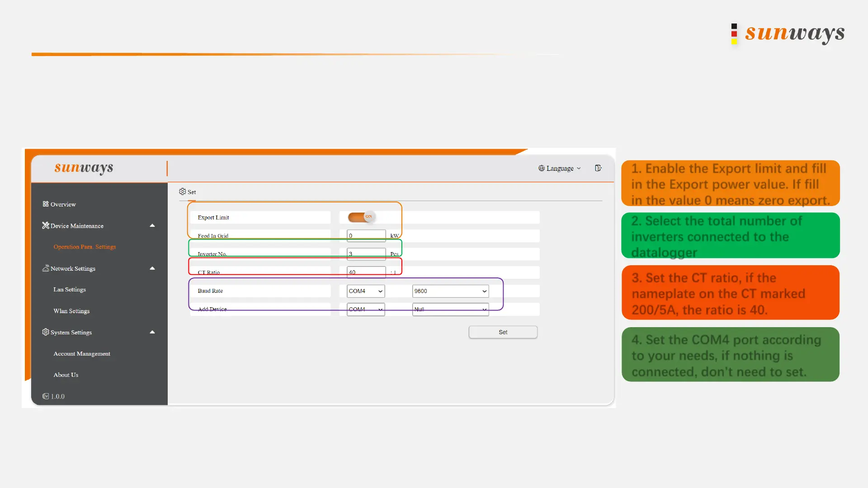The height and width of the screenshot is (488, 868).
Task: Go to Lan Settings menu item
Action: pos(69,290)
